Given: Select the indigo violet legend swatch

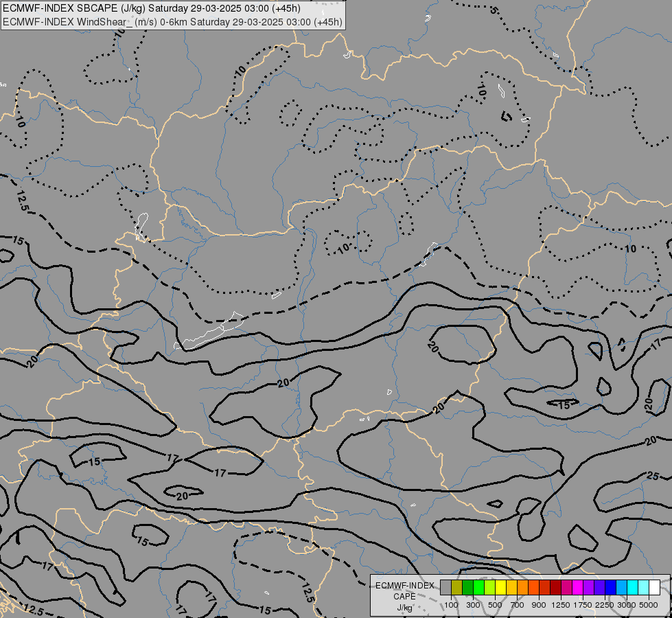Looking at the screenshot, I should click(599, 588).
